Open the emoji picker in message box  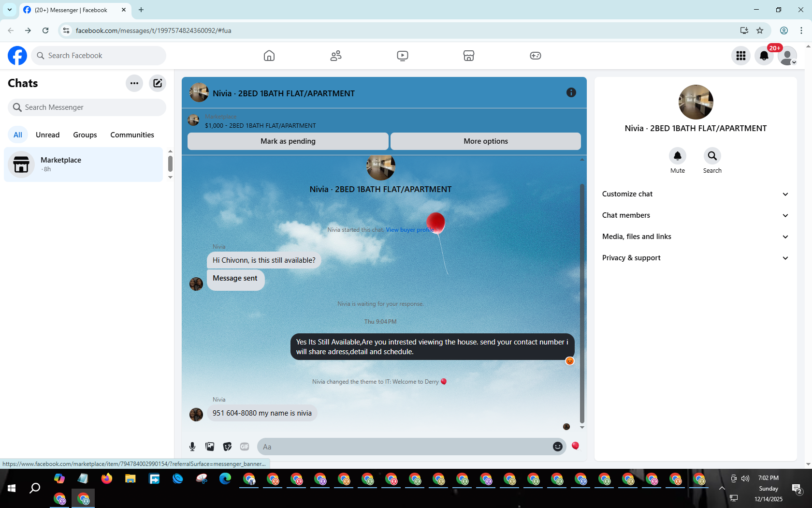[x=558, y=447]
